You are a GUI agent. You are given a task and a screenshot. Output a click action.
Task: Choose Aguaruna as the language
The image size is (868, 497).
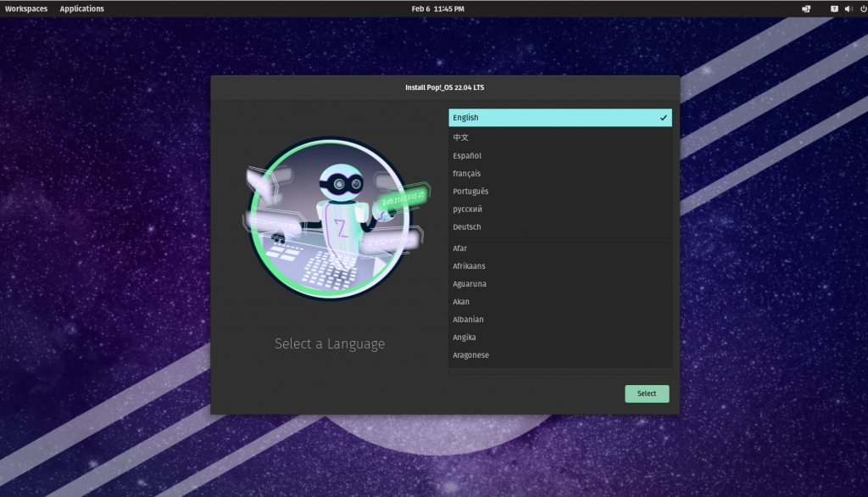560,283
